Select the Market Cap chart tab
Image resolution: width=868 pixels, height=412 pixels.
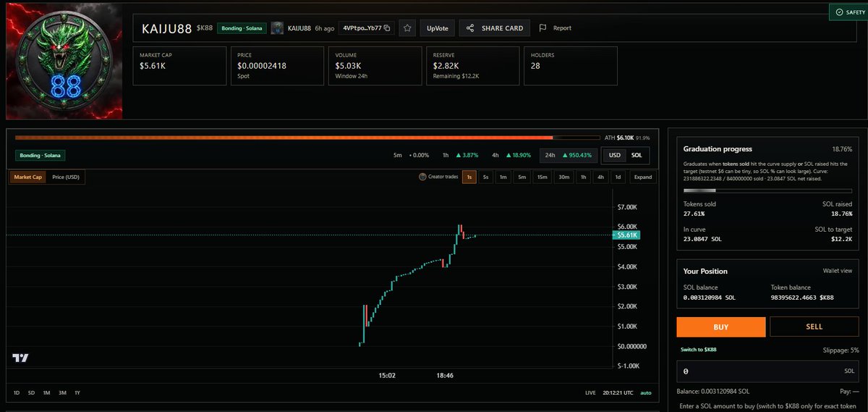coord(28,177)
